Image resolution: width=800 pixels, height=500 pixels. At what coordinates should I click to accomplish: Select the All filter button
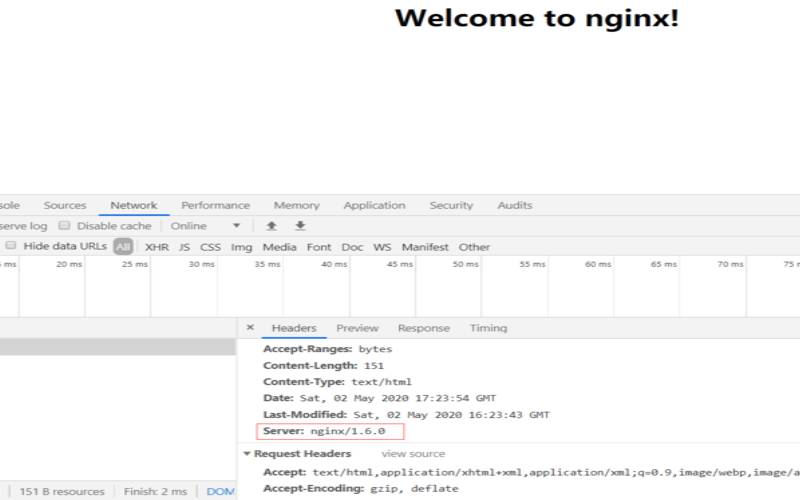(123, 247)
